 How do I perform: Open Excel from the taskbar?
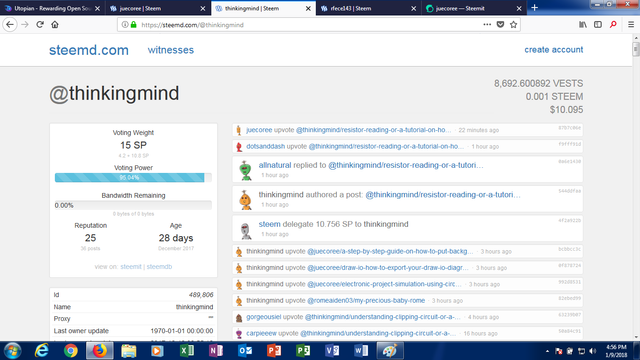187,351
